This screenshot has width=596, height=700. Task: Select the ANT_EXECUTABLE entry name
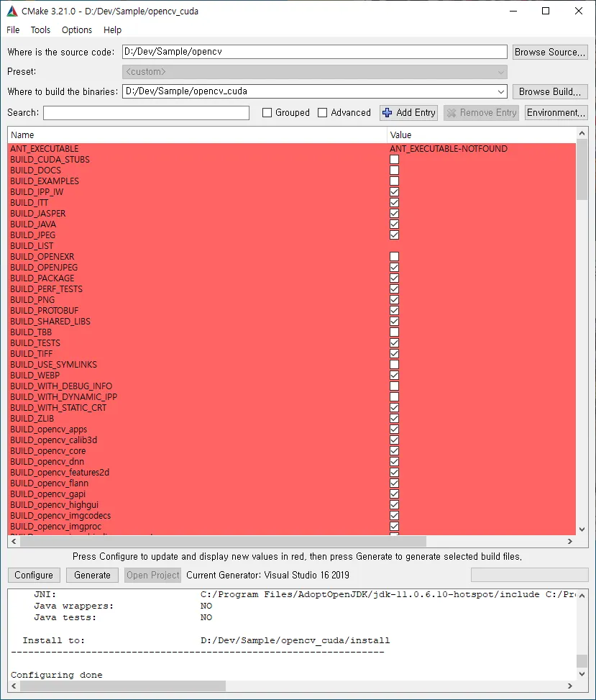[44, 149]
